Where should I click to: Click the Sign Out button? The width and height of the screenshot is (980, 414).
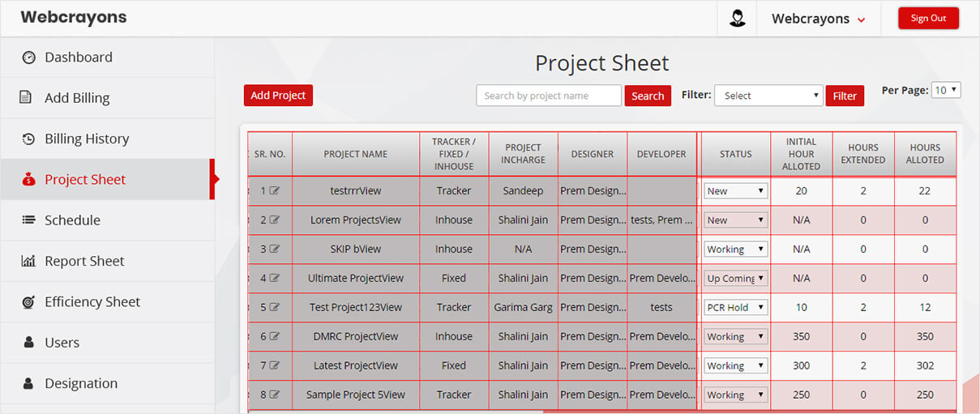(x=928, y=19)
